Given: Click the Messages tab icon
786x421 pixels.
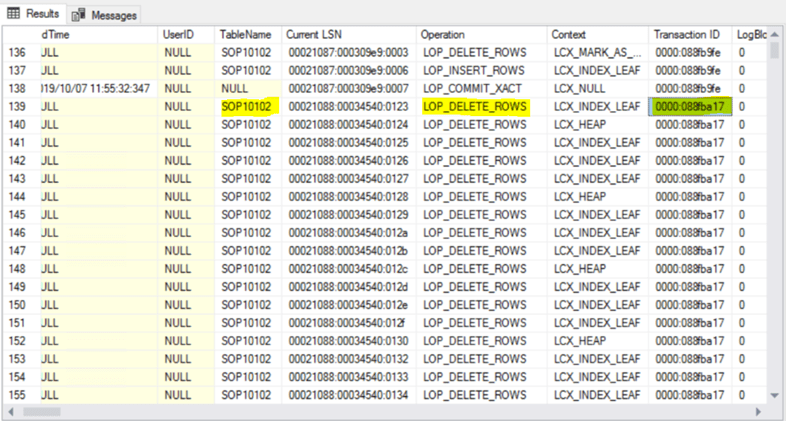Looking at the screenshot, I should pyautogui.click(x=79, y=16).
